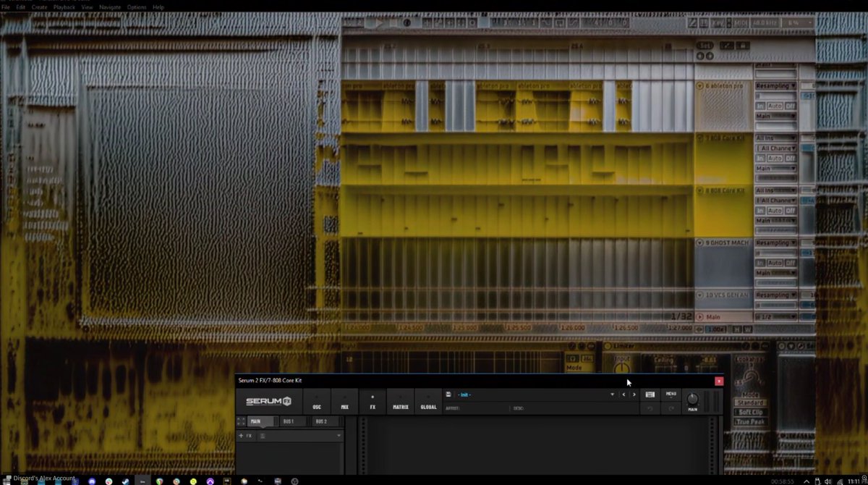Add an effect with the + FX button
868x485 pixels.
point(244,436)
